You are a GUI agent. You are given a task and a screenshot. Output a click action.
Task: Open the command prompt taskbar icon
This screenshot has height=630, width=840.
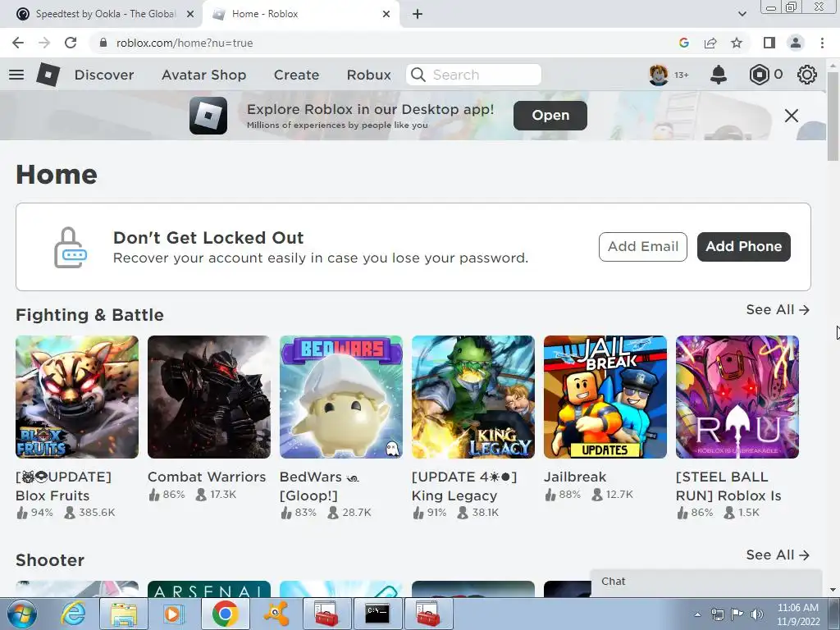377,614
